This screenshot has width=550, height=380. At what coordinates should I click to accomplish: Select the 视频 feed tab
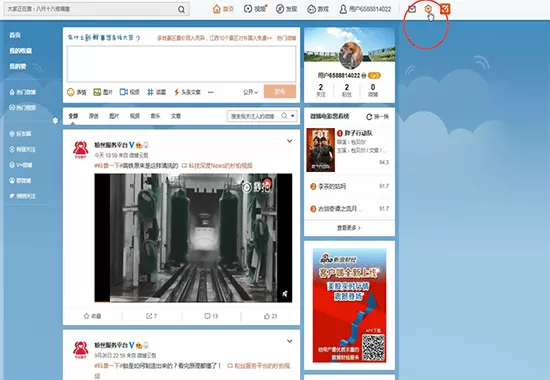(x=135, y=116)
